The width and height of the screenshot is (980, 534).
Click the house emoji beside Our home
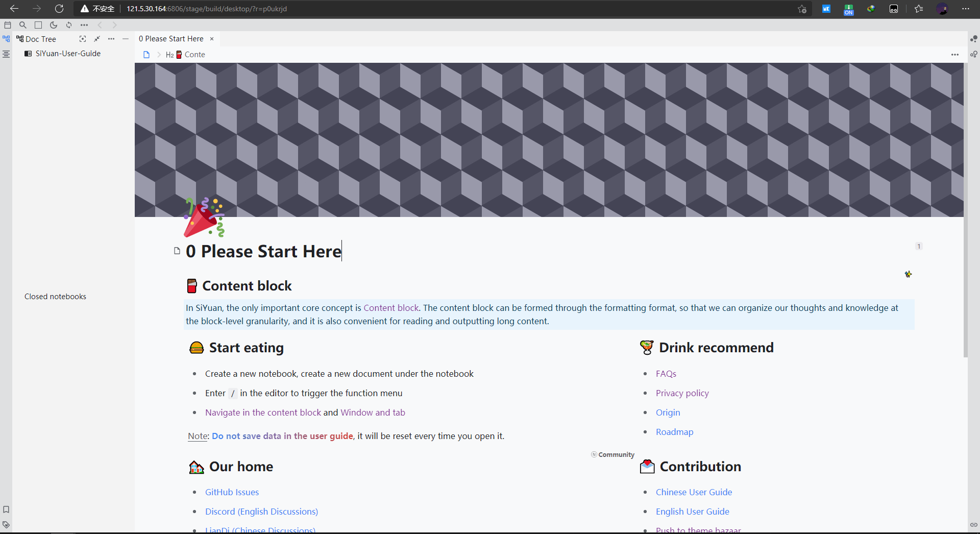pyautogui.click(x=197, y=467)
